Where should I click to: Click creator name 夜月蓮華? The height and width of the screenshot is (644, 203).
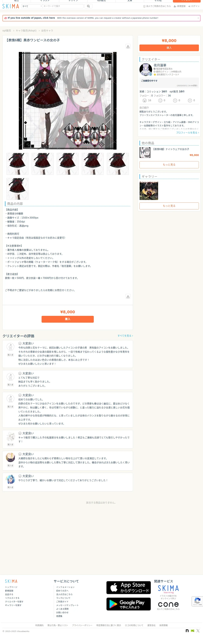click(160, 65)
